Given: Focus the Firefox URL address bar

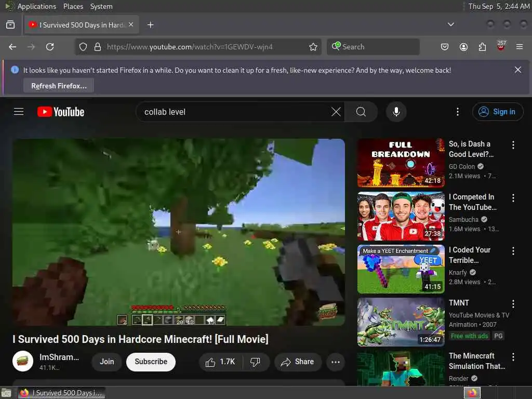Looking at the screenshot, I should point(198,47).
